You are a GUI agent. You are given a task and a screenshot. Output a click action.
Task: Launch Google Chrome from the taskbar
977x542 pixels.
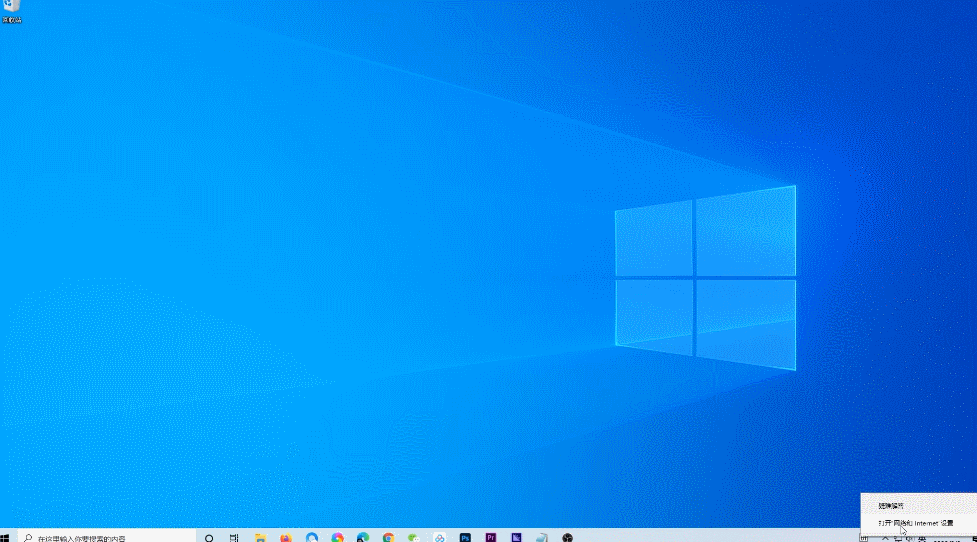click(x=388, y=538)
